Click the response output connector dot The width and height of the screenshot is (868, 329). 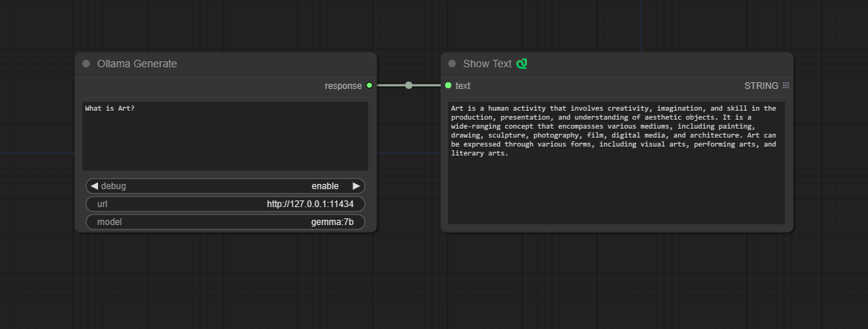(369, 85)
